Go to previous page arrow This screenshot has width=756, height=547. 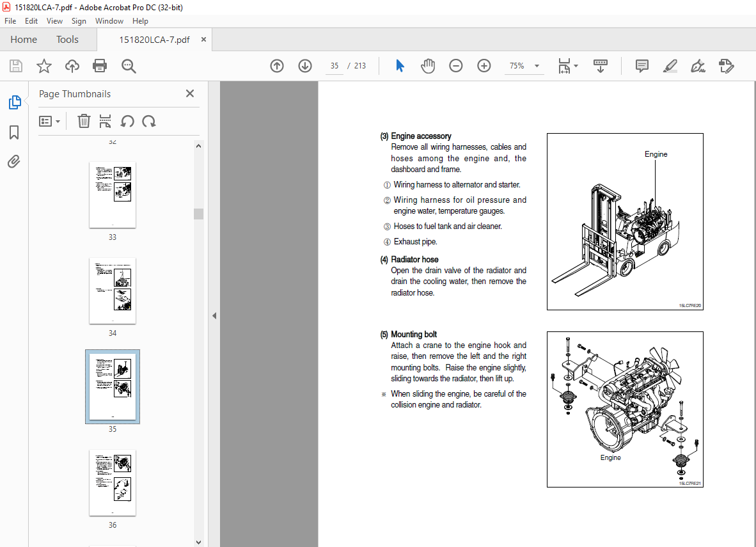[277, 66]
